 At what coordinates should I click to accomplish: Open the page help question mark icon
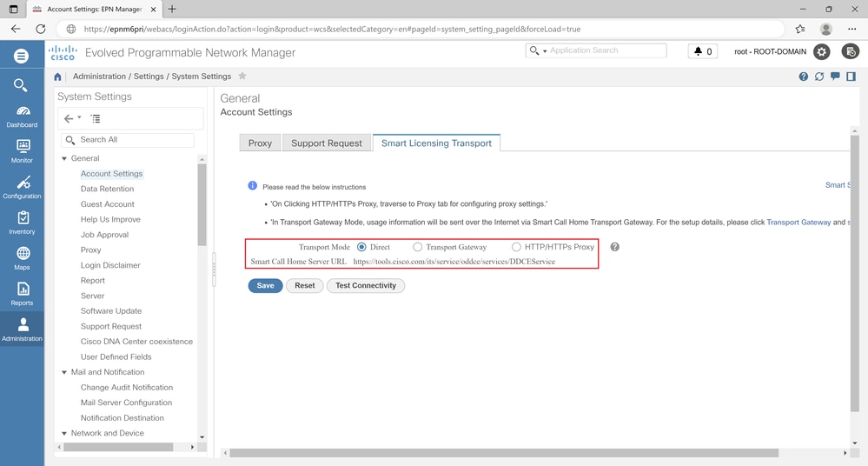(x=803, y=77)
